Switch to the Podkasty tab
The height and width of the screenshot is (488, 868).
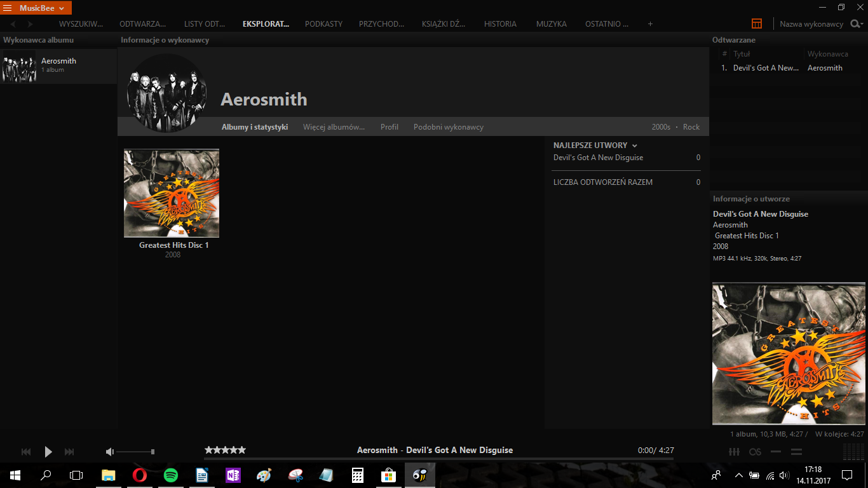323,24
